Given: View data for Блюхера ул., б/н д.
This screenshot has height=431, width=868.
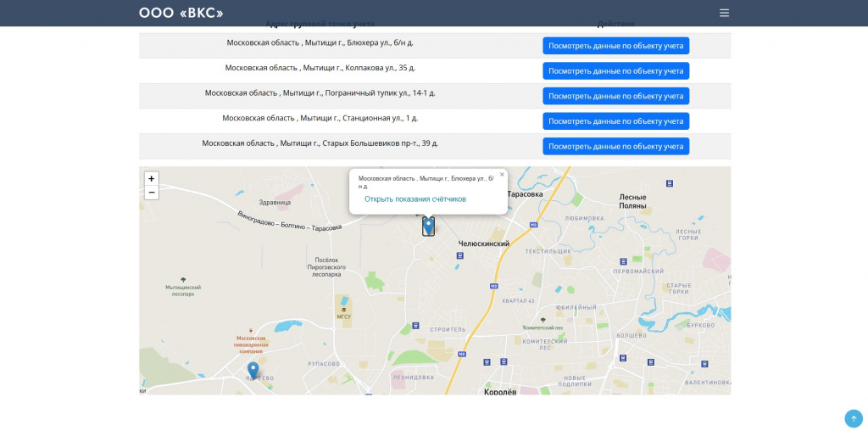Looking at the screenshot, I should [615, 46].
